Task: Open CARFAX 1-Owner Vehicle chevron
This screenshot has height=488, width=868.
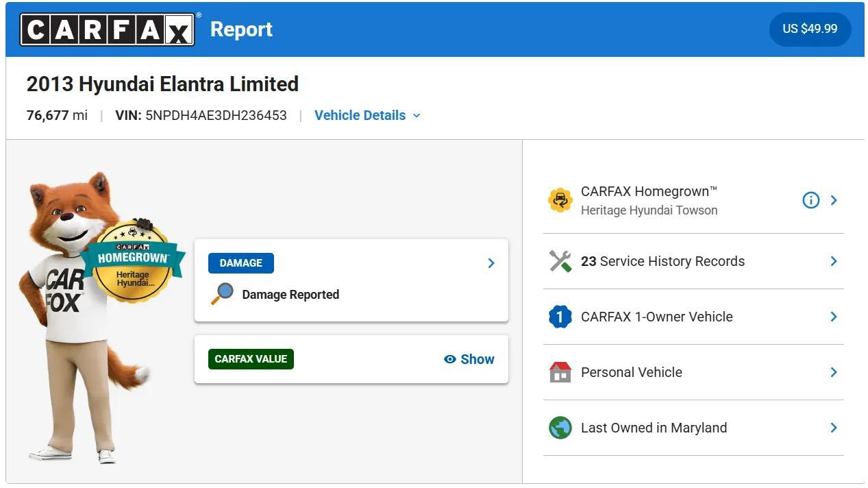Action: [x=834, y=317]
